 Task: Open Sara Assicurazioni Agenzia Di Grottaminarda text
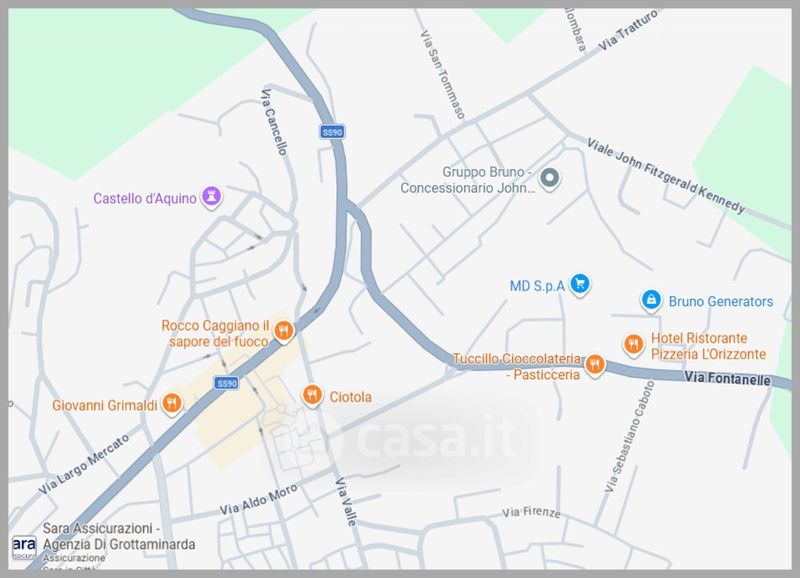coord(119,536)
